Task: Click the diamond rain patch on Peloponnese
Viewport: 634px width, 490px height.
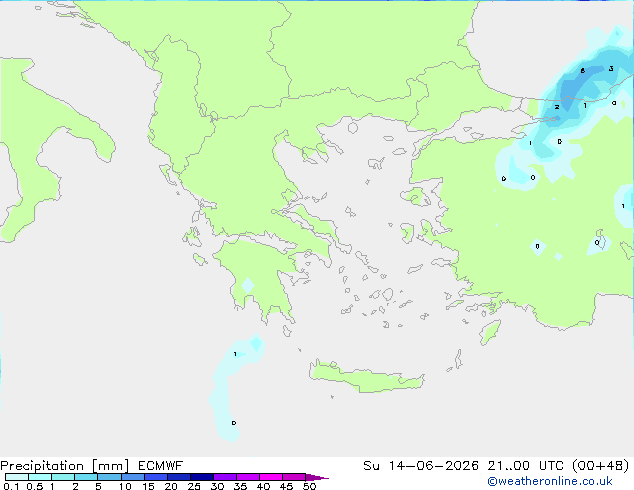Action: coord(247,286)
